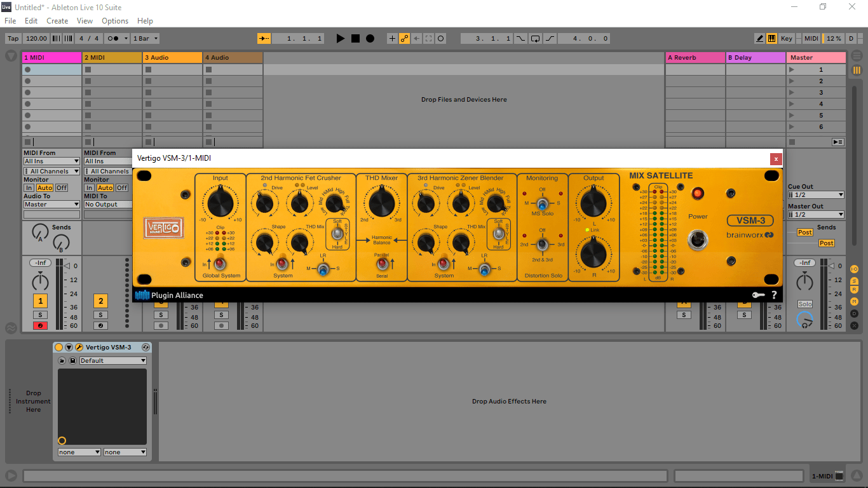The image size is (868, 488).
Task: Open Cue Out '1/2' dropdown
Action: pos(816,195)
